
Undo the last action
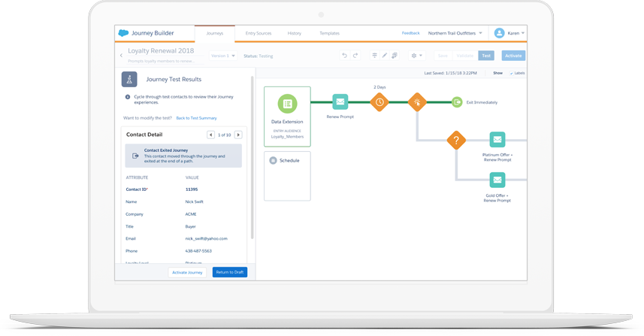(344, 56)
